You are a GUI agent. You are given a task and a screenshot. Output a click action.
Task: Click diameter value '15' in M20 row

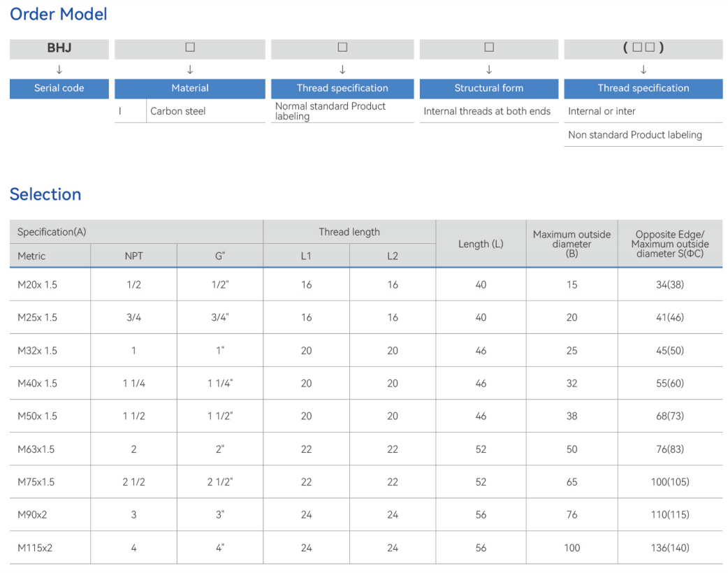click(572, 284)
